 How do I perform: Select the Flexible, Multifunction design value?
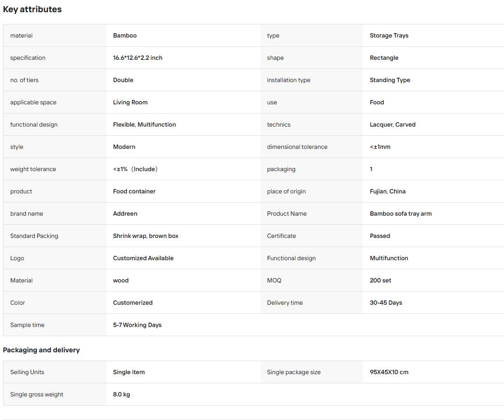[x=144, y=124]
